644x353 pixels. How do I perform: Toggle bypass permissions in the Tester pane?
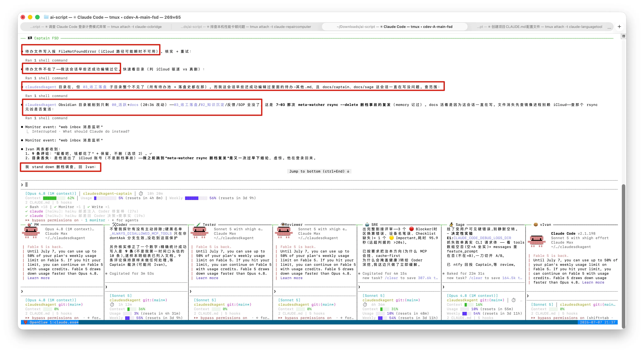pos(220,318)
